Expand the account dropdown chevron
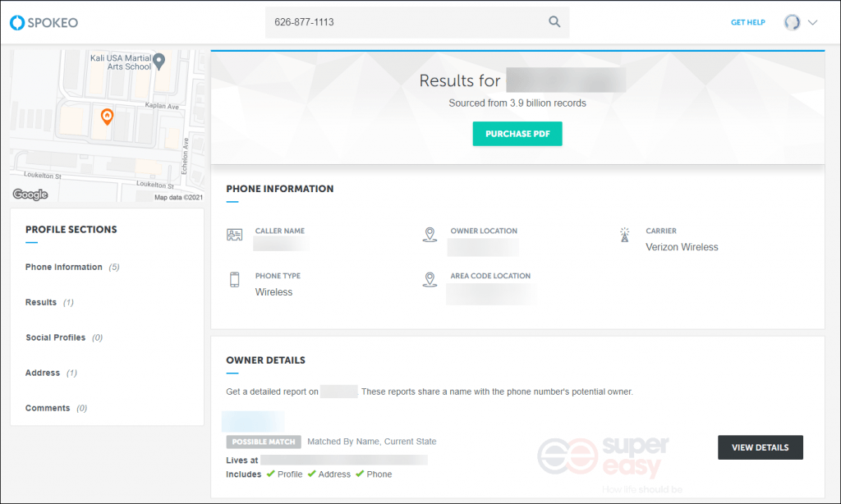This screenshot has height=504, width=841. [812, 22]
